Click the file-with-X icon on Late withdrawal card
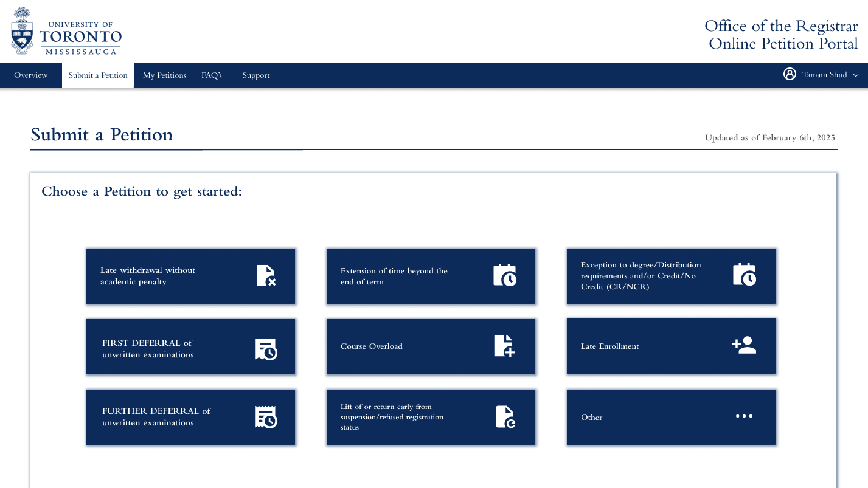This screenshot has height=488, width=868. coord(266,276)
